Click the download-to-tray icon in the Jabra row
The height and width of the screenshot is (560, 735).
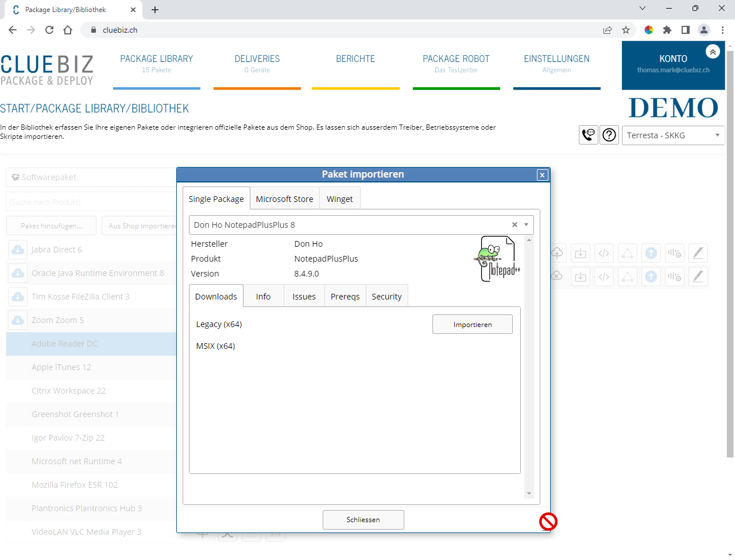pyautogui.click(x=581, y=253)
